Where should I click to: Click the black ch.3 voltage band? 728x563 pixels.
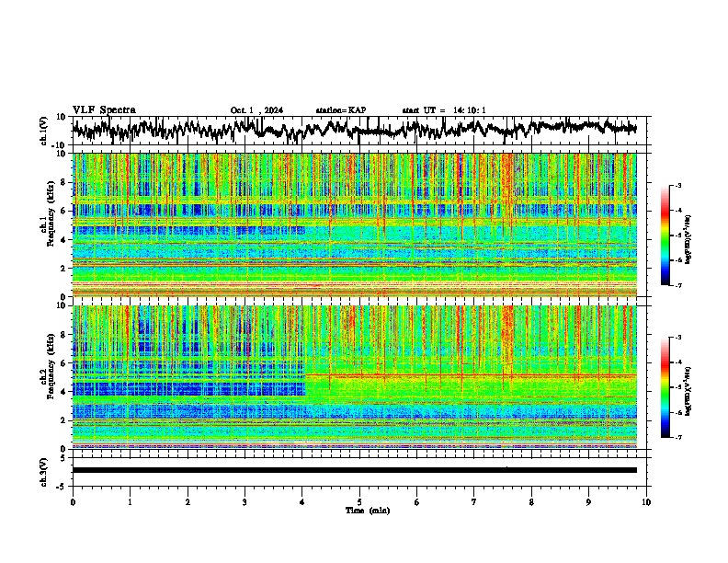354,470
